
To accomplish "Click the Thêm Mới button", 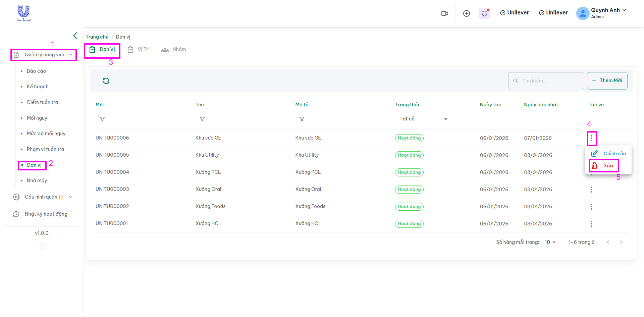I will (607, 81).
